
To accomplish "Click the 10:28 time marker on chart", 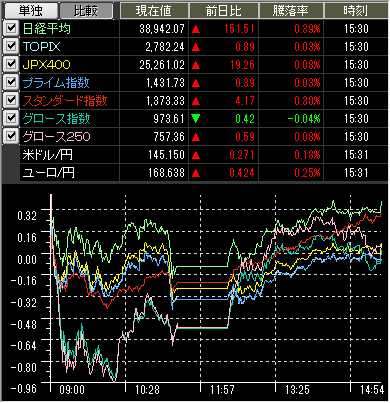I will coord(147,389).
